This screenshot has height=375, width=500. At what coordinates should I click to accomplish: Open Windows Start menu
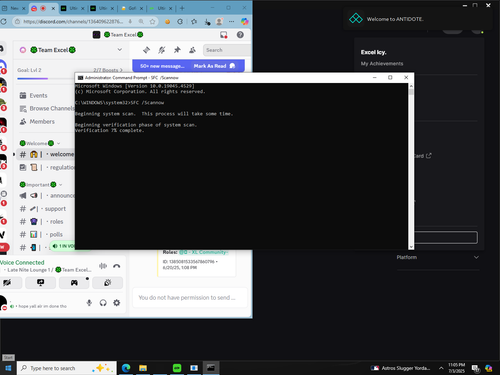coord(8,368)
